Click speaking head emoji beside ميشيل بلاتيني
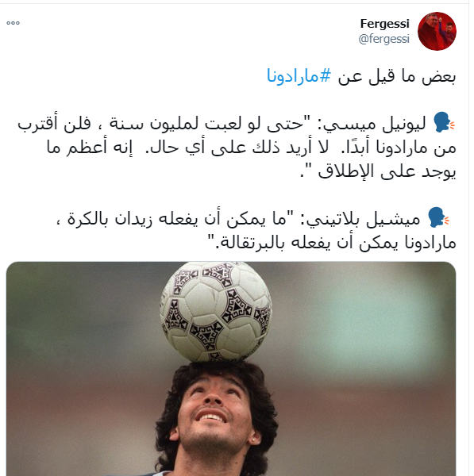The image size is (474, 476). pyautogui.click(x=438, y=217)
